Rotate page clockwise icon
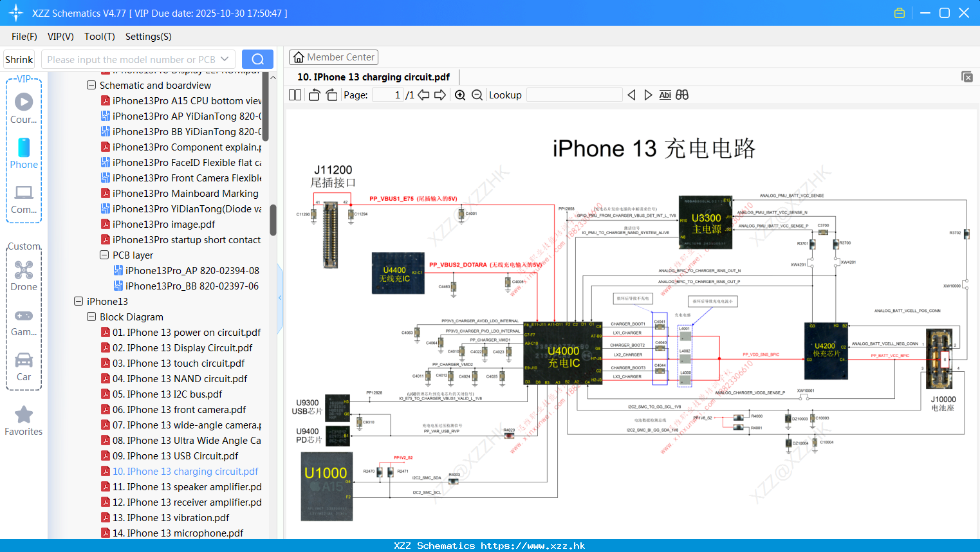 331,95
